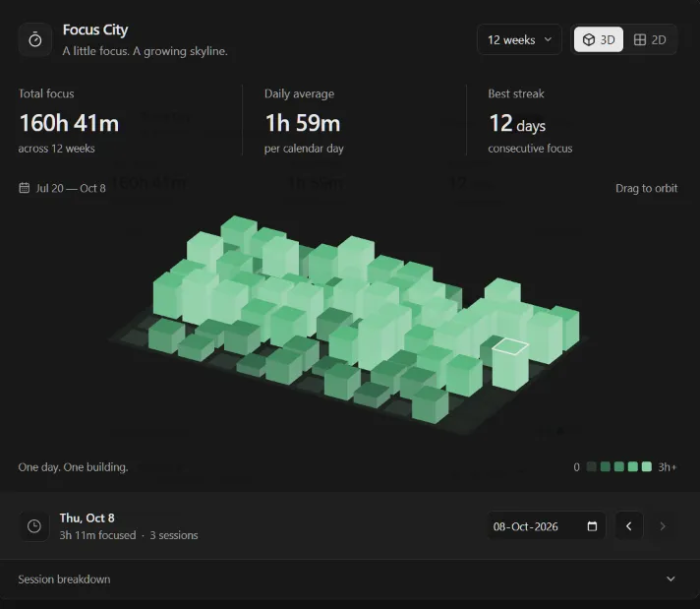Click the Total focus value 160h 41m
The image size is (700, 609).
pos(69,123)
